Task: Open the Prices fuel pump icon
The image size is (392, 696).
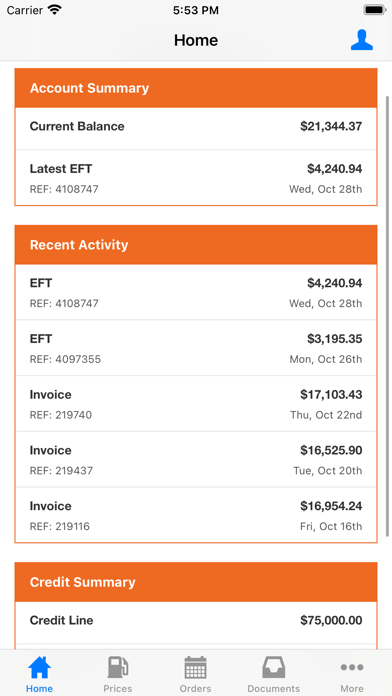Action: (x=118, y=667)
